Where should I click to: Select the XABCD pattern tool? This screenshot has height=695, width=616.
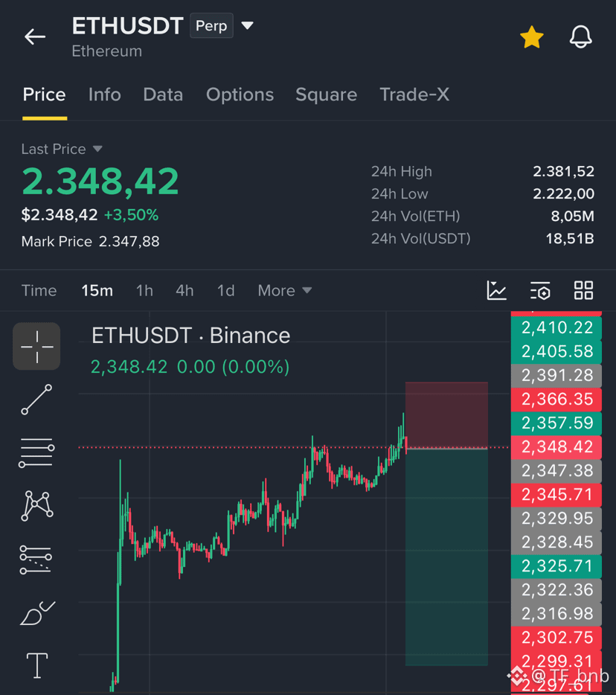coord(36,505)
